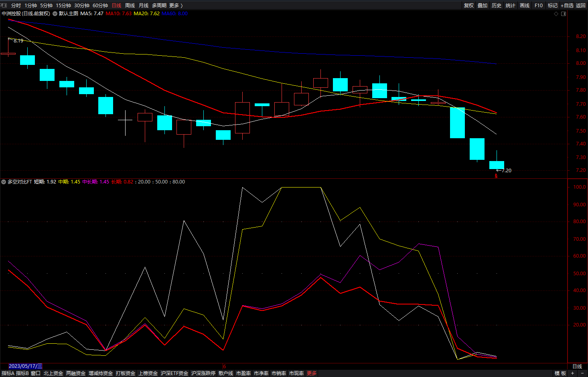Click the 标记 mark button
The image size is (588, 377).
coord(553,6)
